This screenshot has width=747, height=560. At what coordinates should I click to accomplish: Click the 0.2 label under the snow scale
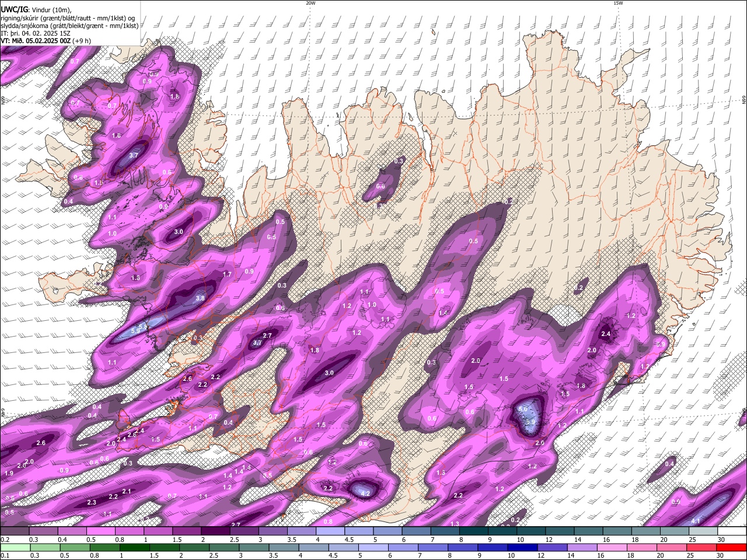pyautogui.click(x=5, y=539)
